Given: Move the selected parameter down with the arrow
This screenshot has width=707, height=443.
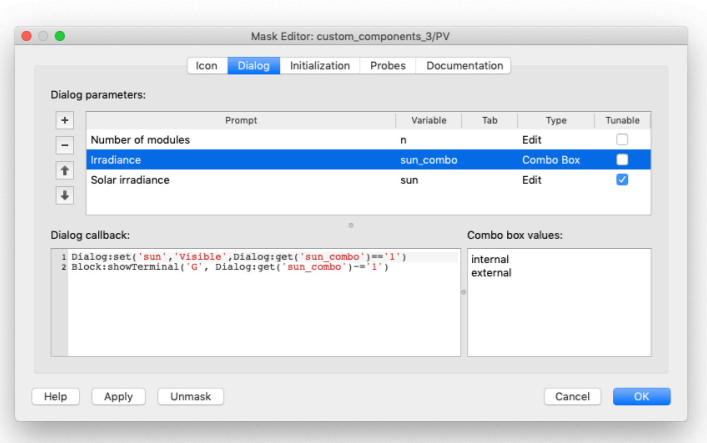Looking at the screenshot, I should pyautogui.click(x=65, y=195).
